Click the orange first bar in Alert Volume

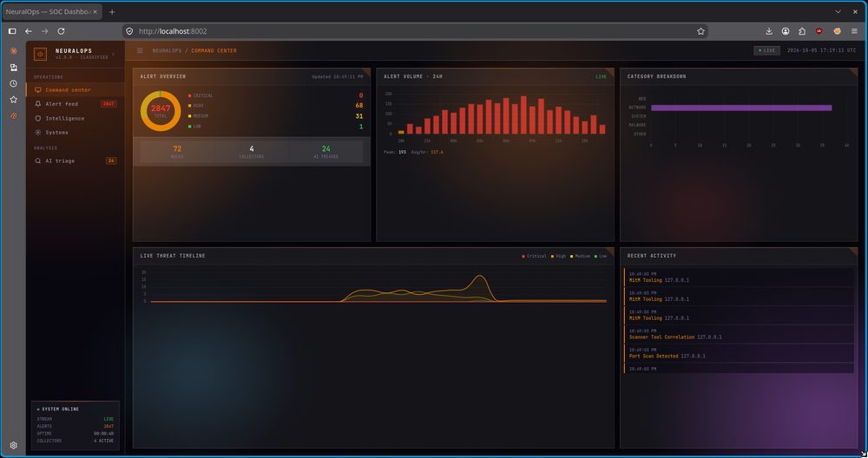pyautogui.click(x=401, y=132)
